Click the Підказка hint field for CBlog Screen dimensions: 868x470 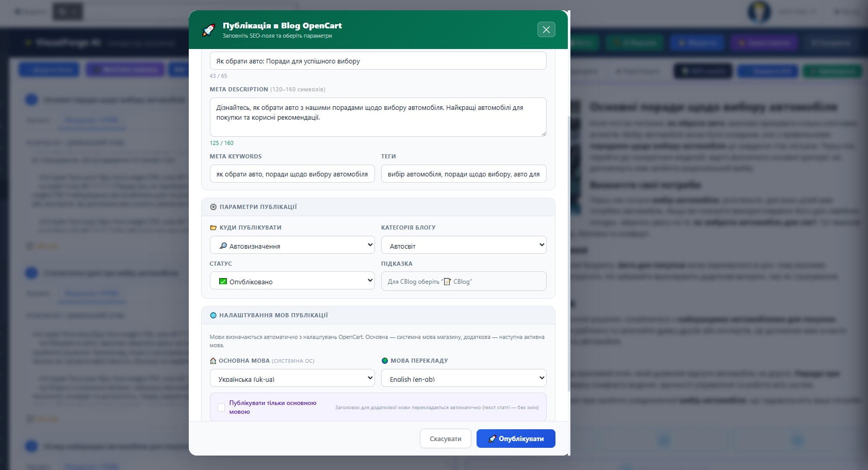coord(464,281)
